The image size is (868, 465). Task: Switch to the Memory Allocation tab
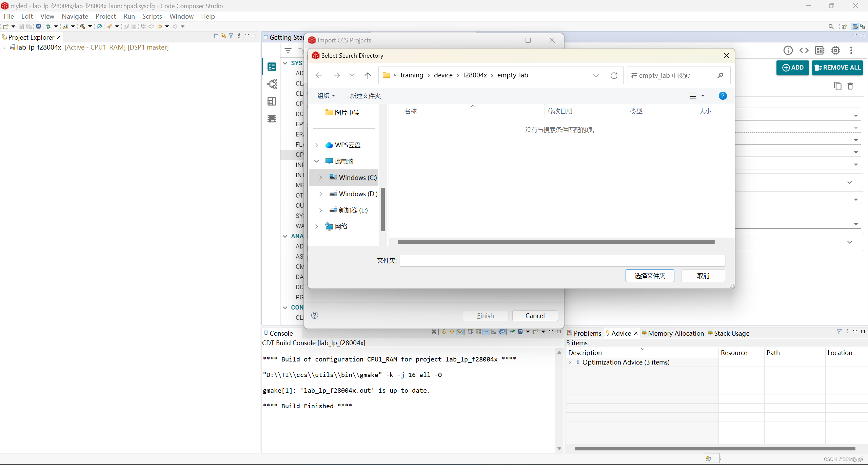(675, 333)
